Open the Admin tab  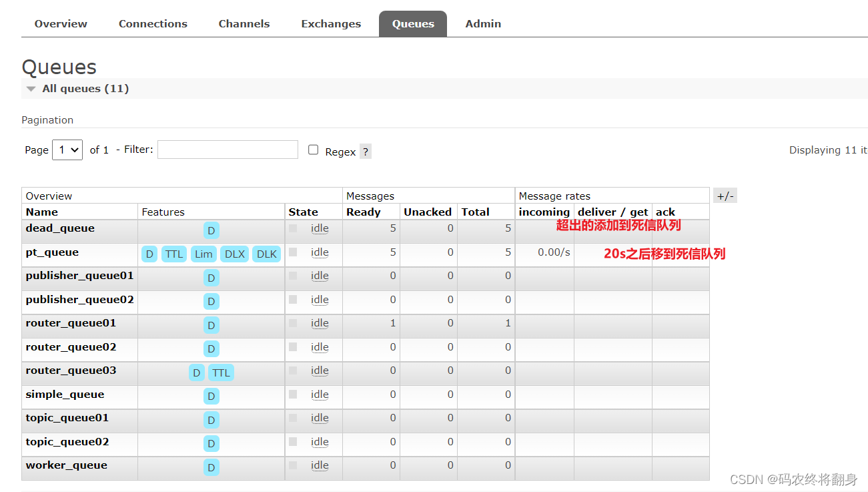pos(483,23)
